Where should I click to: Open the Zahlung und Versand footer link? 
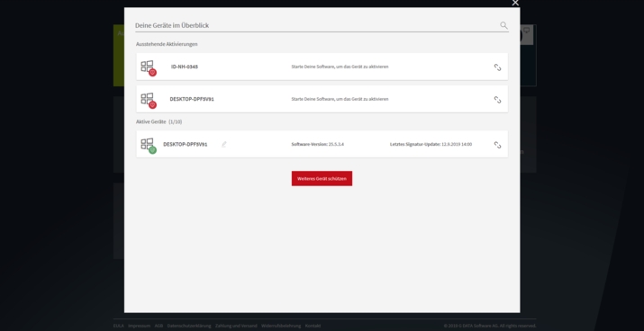click(236, 326)
